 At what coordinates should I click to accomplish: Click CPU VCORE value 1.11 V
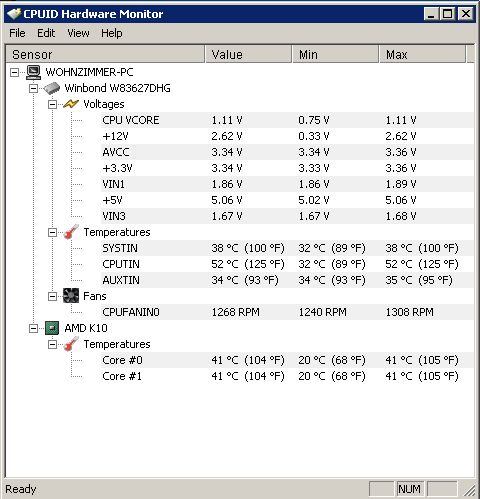(x=227, y=120)
